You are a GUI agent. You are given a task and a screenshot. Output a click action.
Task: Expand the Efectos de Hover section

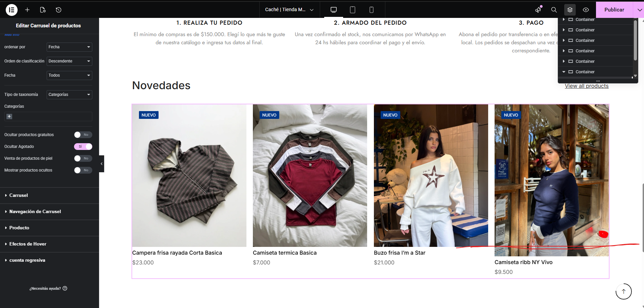(49, 244)
